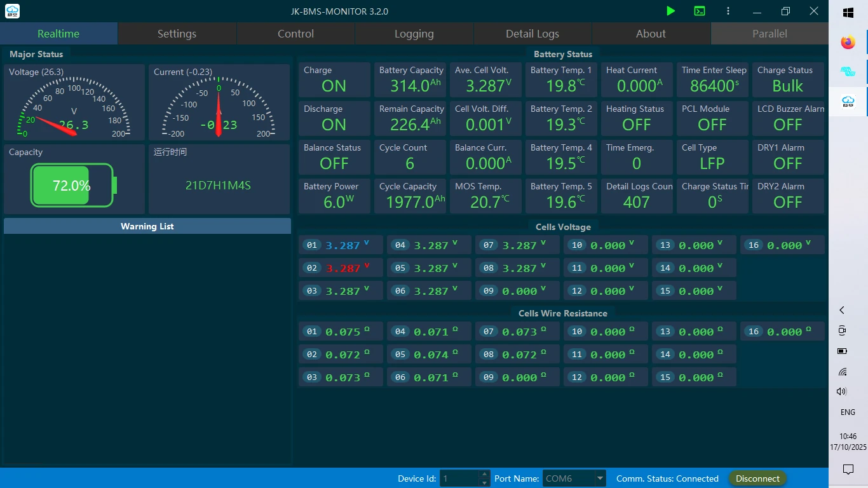This screenshot has width=868, height=488.
Task: Open the Detail Logs tab
Action: (x=532, y=34)
